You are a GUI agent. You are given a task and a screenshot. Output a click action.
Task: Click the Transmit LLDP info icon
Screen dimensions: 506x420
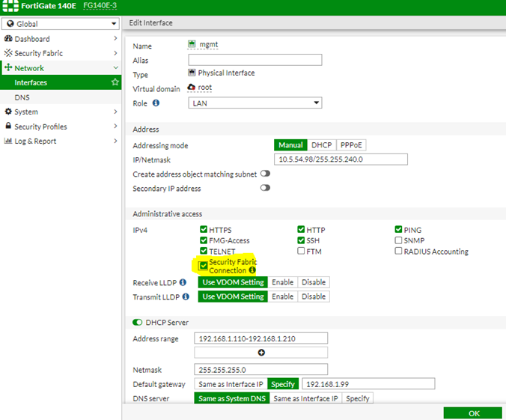[183, 296]
